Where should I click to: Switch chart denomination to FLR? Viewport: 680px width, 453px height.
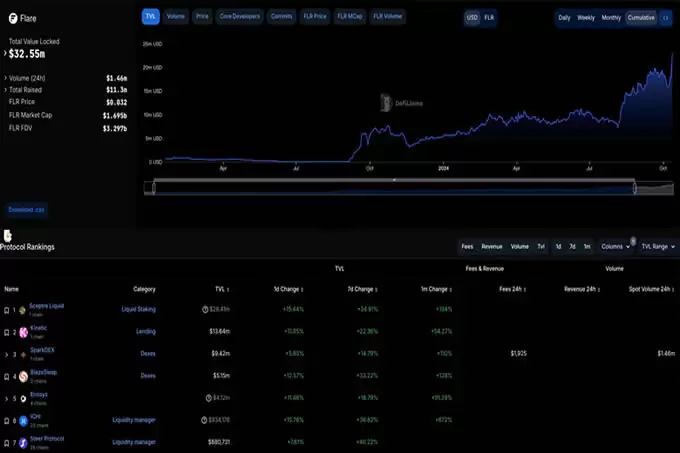click(x=489, y=18)
